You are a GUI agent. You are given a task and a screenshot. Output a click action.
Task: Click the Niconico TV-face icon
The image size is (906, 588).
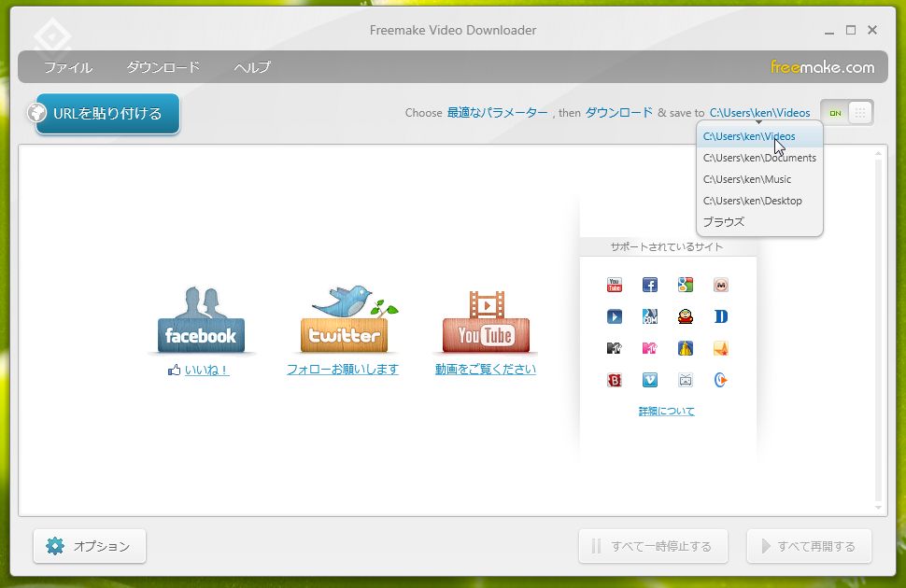click(x=686, y=380)
